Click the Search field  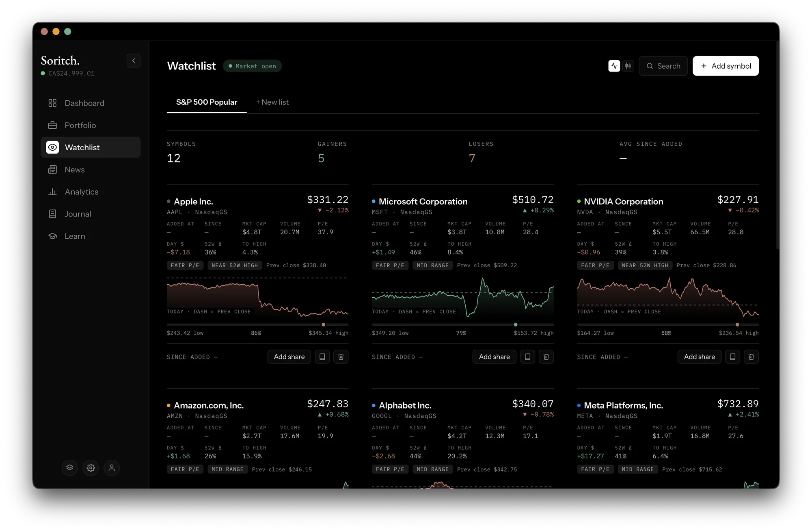point(663,66)
